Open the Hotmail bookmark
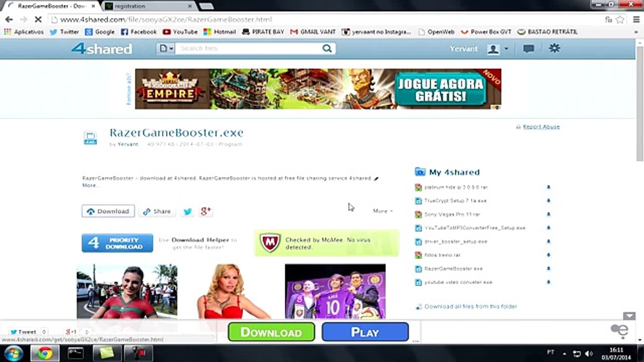644x362 pixels. (x=219, y=32)
